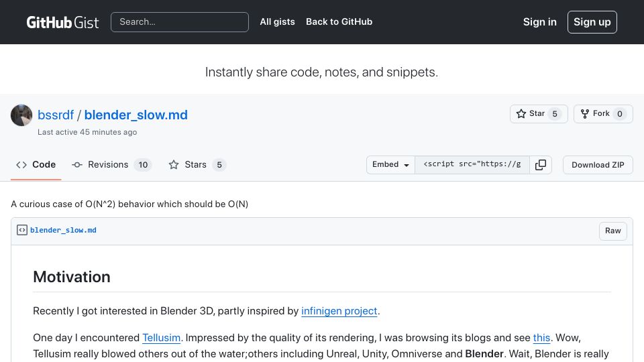Click the code file icon beside blender_slow.md
The height and width of the screenshot is (362, 644).
(22, 230)
